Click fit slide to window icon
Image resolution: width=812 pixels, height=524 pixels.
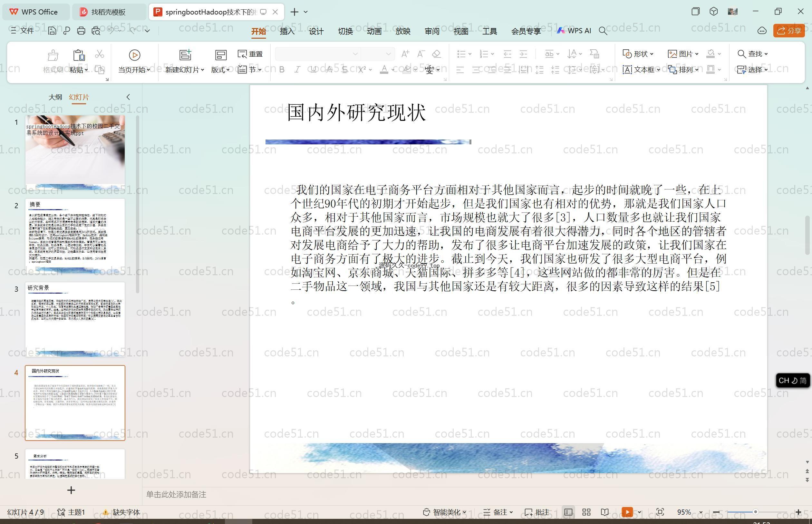click(x=660, y=512)
